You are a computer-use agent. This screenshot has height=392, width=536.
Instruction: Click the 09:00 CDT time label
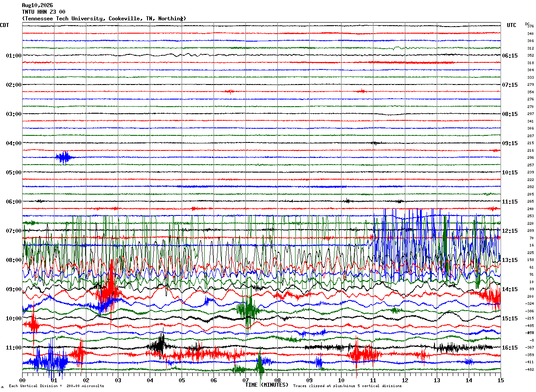pyautogui.click(x=14, y=289)
